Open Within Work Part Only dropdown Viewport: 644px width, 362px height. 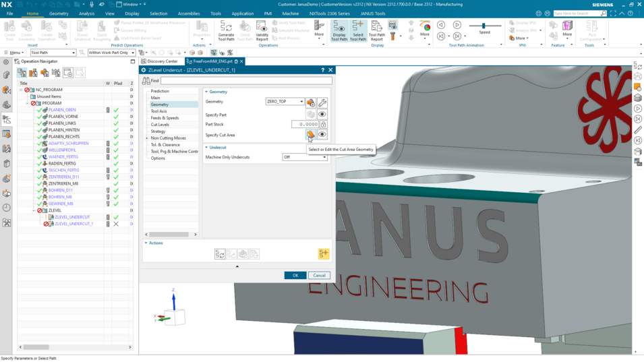pos(111,53)
